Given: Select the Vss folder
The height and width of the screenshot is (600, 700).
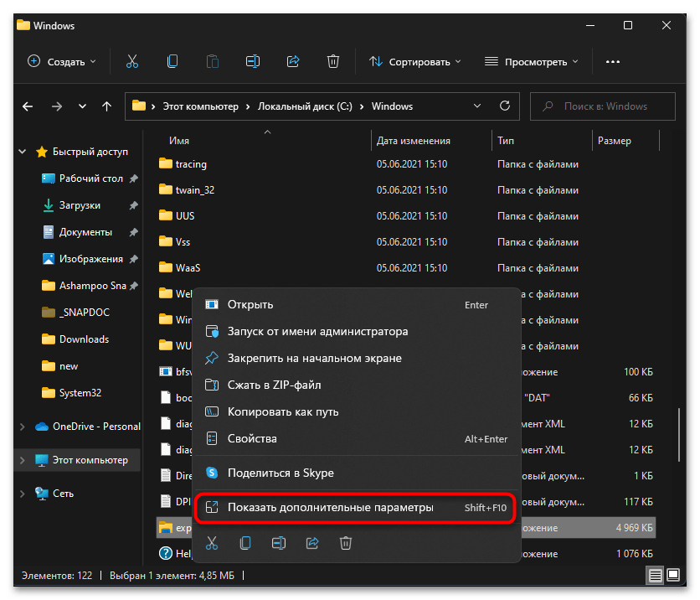Looking at the screenshot, I should tap(183, 241).
